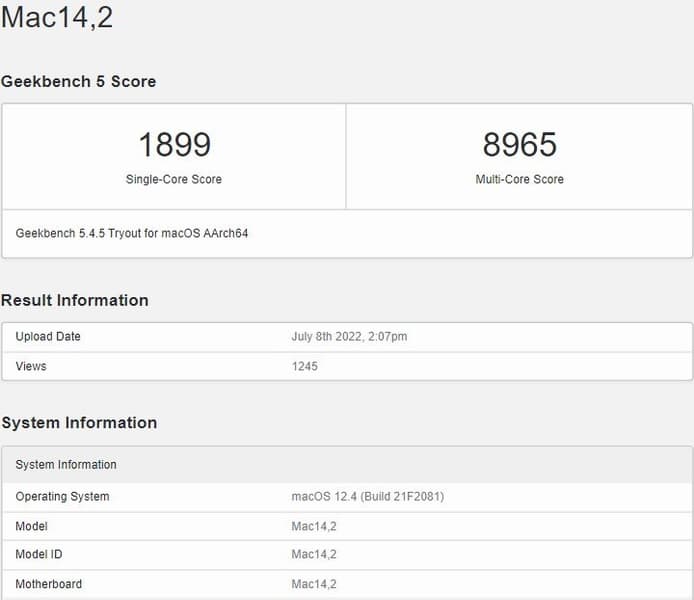Select the Mac14,2 value in Motherboard row
Screen dimensions: 694x600
tap(314, 584)
